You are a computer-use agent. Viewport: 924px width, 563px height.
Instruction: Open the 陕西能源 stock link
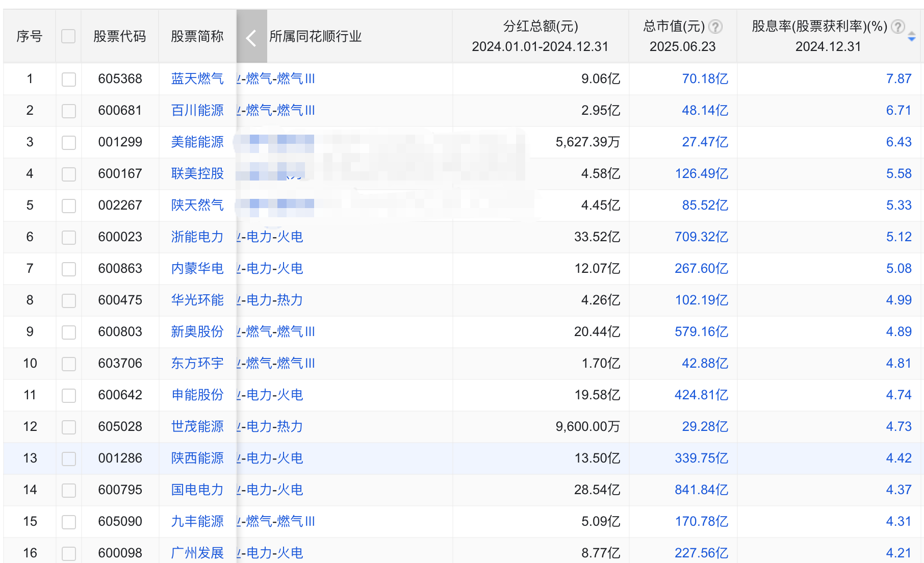coord(197,458)
